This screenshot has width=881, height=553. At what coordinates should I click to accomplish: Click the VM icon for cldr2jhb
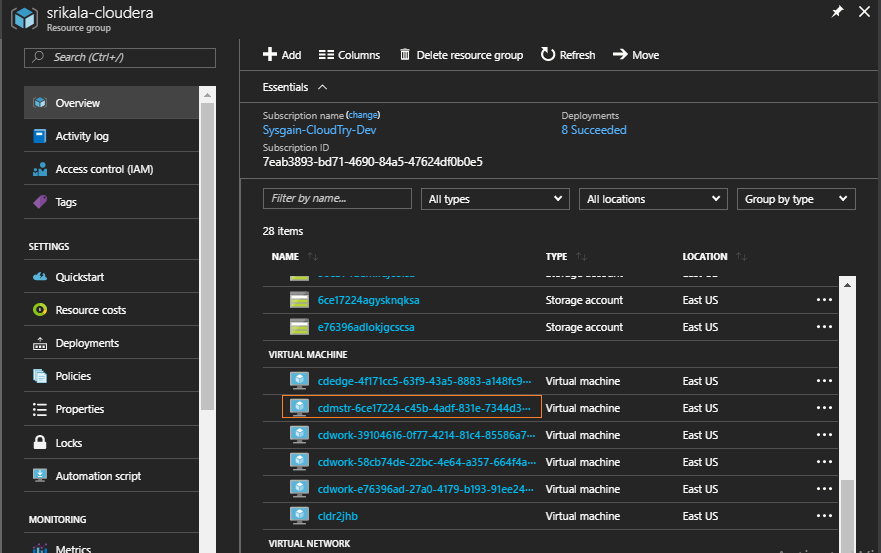click(299, 515)
